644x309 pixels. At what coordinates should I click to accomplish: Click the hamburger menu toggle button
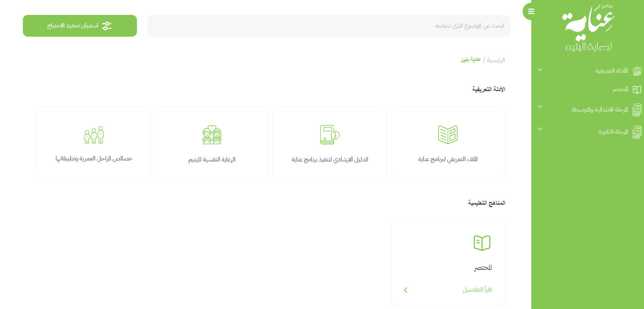(x=531, y=11)
